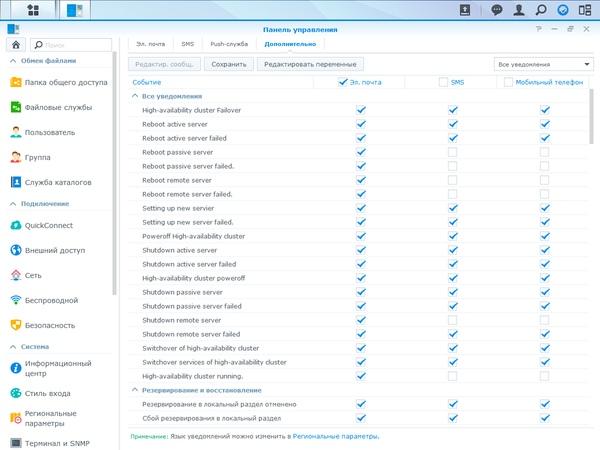This screenshot has height=450, width=600.
Task: Click the Control Panel taskbar icon
Action: click(x=75, y=10)
